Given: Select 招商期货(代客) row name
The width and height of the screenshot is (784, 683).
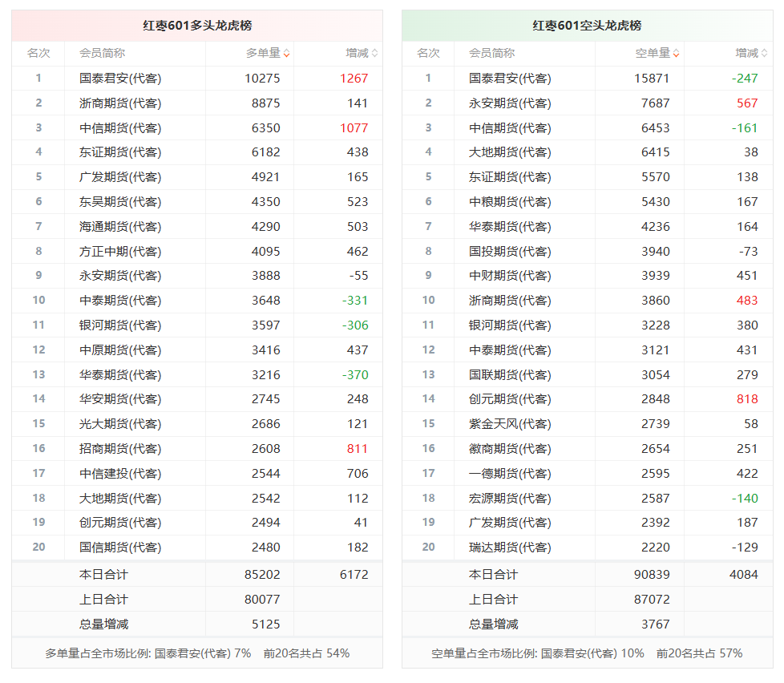Looking at the screenshot, I should tap(120, 449).
